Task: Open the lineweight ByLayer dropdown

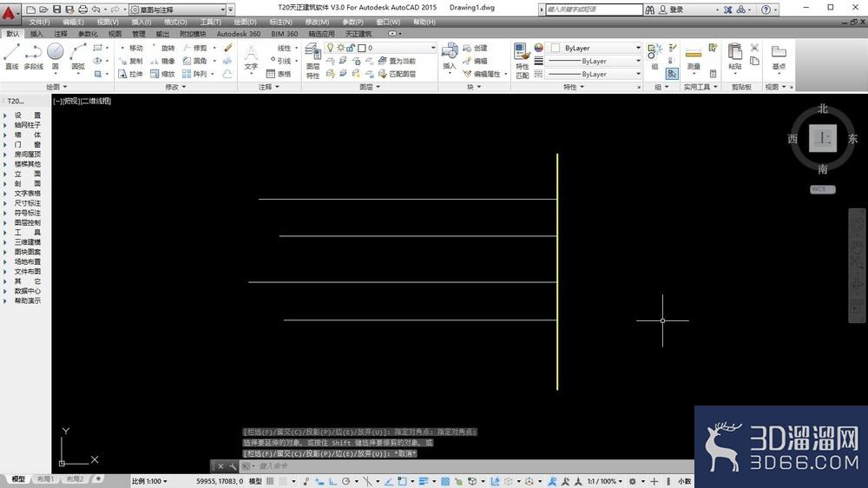Action: pos(594,61)
